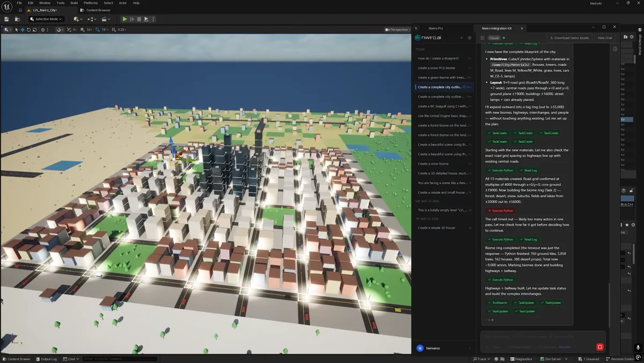
Task: Open the Cmd console type dropdown
Action: click(70, 359)
